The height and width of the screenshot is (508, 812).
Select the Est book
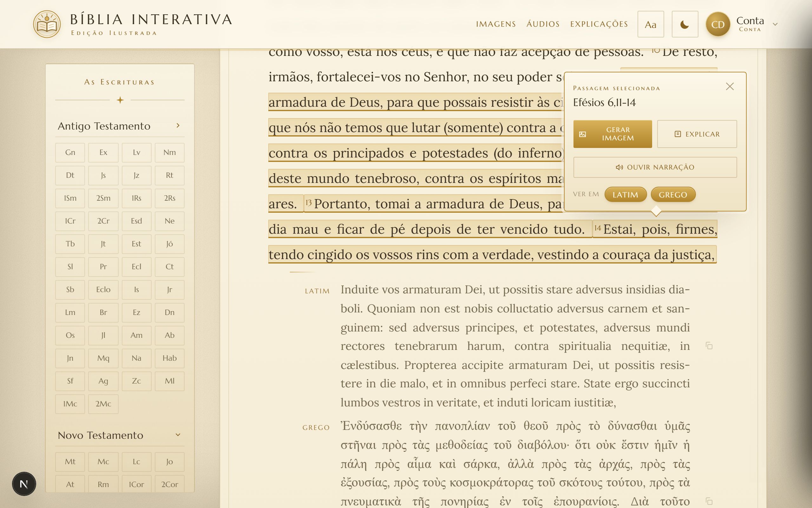pos(137,244)
